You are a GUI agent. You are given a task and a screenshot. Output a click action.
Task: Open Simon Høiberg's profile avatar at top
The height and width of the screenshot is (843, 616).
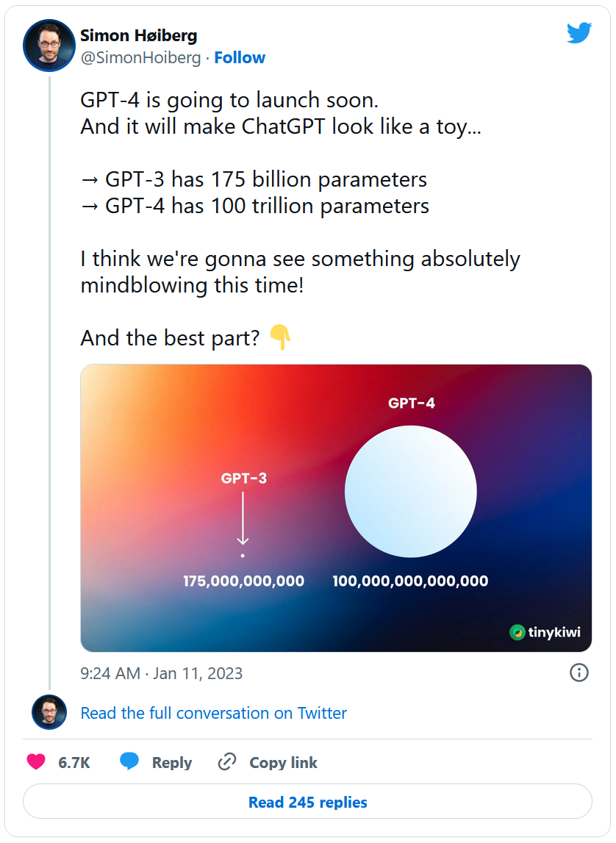point(50,46)
